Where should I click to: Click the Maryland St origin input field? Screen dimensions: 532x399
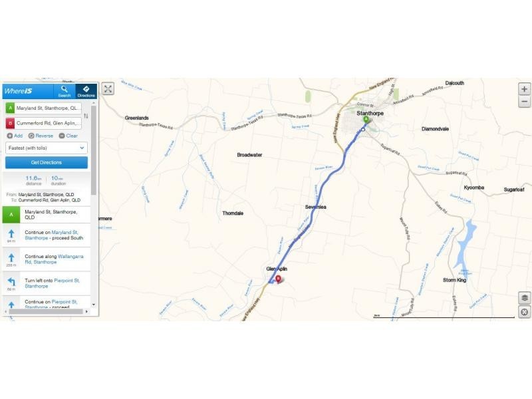coord(48,108)
